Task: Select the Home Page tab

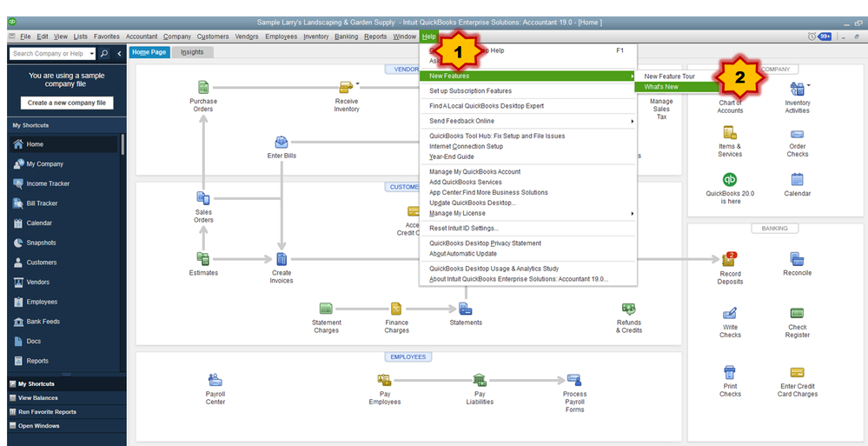Action: coord(149,52)
